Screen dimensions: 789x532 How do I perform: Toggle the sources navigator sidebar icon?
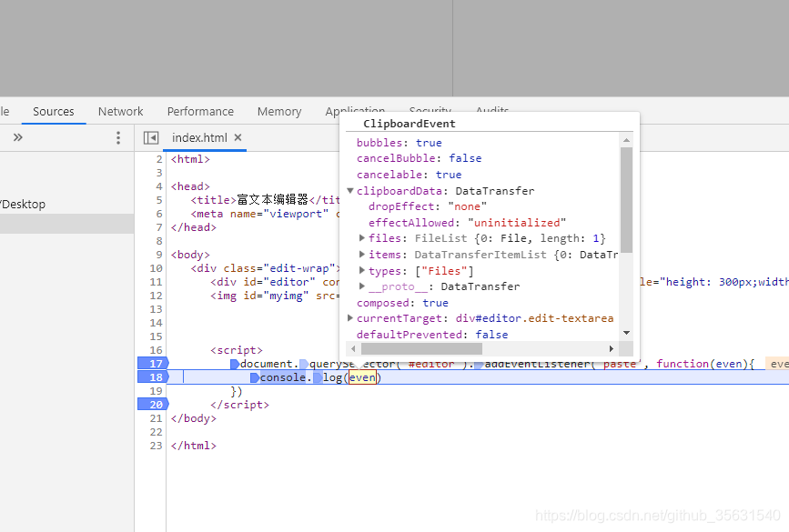(x=151, y=137)
